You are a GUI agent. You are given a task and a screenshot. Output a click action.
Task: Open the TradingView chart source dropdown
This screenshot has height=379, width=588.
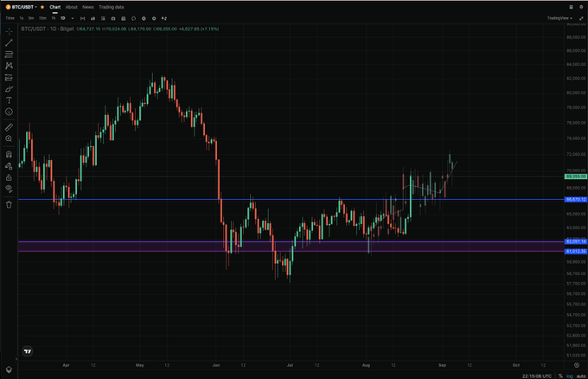coord(559,18)
